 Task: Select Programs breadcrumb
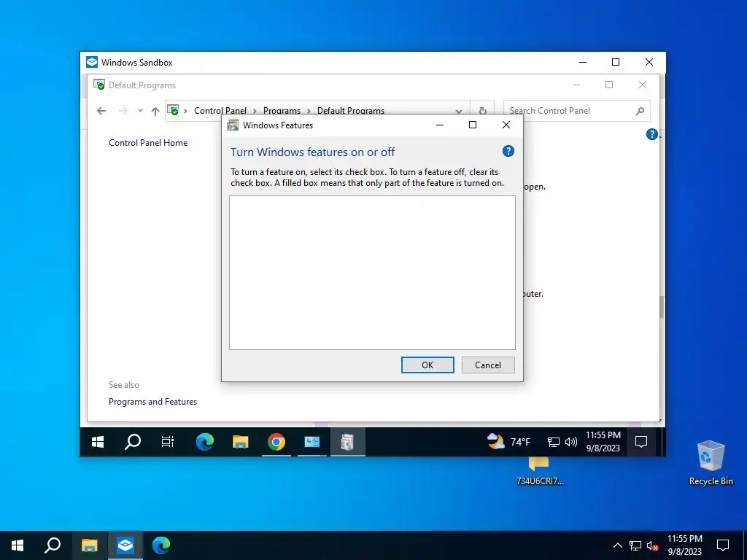tap(282, 111)
